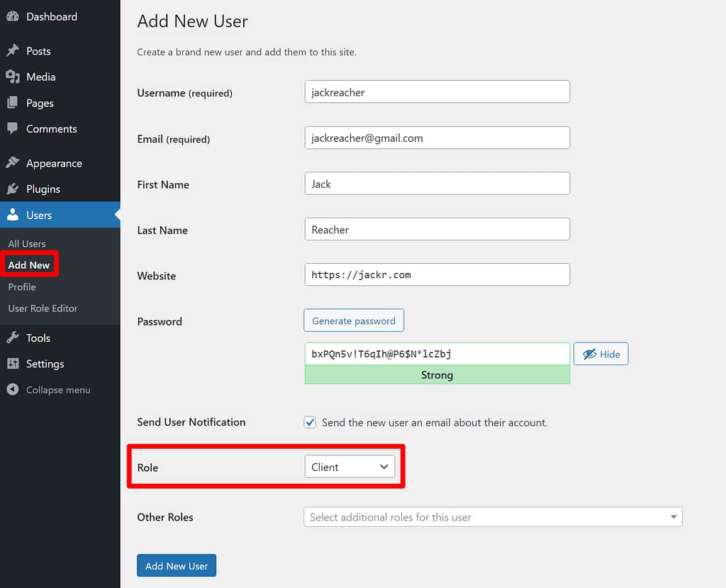Select the Users menu item

click(x=60, y=214)
